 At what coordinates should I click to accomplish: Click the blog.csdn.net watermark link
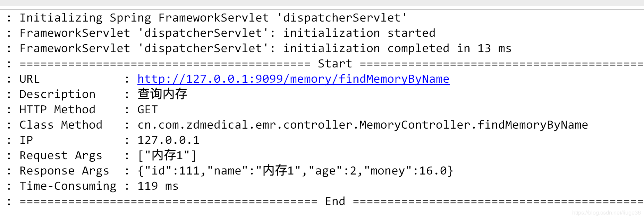(x=606, y=213)
